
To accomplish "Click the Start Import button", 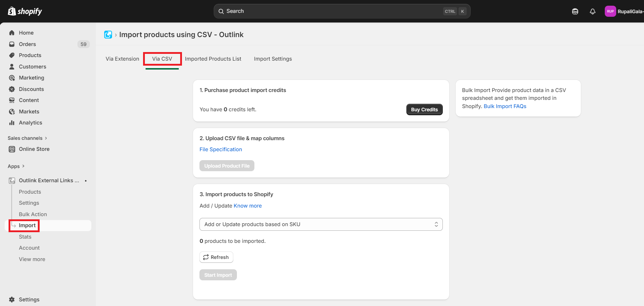I will (218, 275).
